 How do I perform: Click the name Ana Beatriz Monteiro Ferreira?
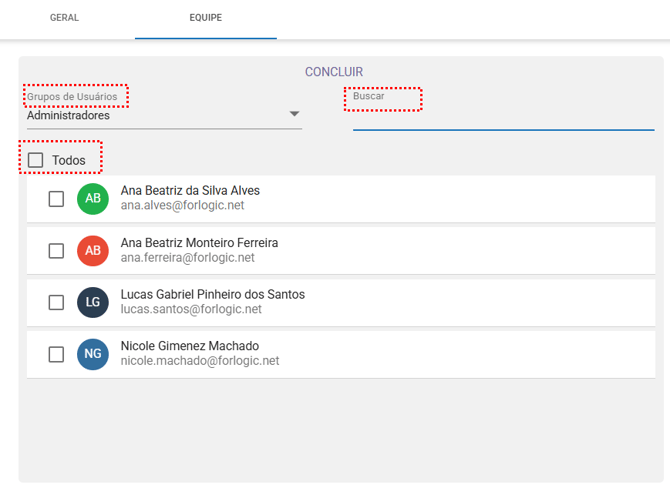click(199, 242)
